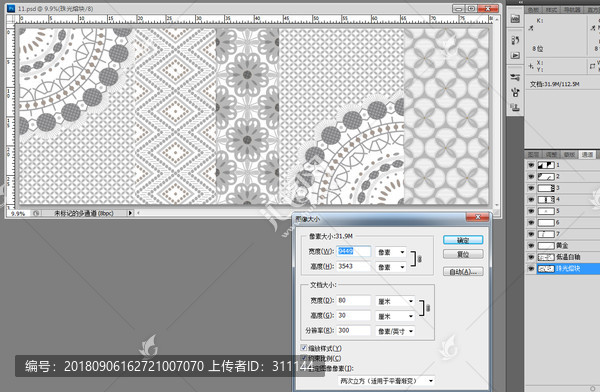Toggle visibility of channel 3
This screenshot has height=392, width=600.
[531, 188]
